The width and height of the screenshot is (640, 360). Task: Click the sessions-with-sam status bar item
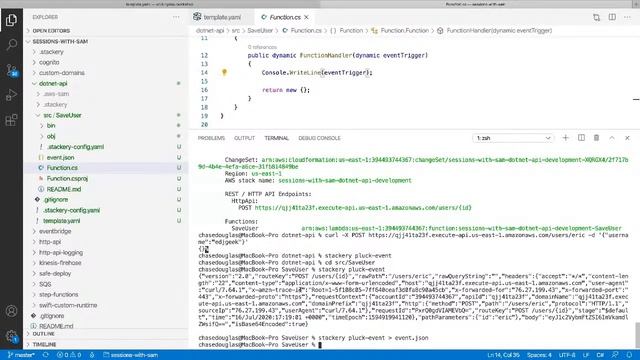coord(131,355)
